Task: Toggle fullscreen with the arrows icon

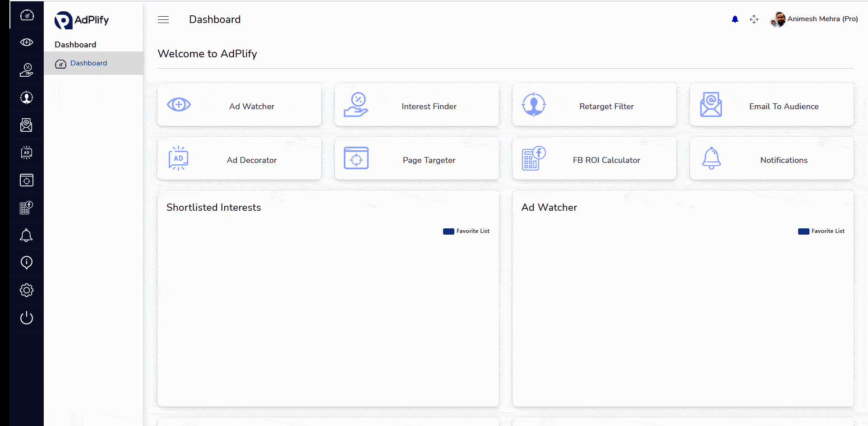Action: (754, 19)
